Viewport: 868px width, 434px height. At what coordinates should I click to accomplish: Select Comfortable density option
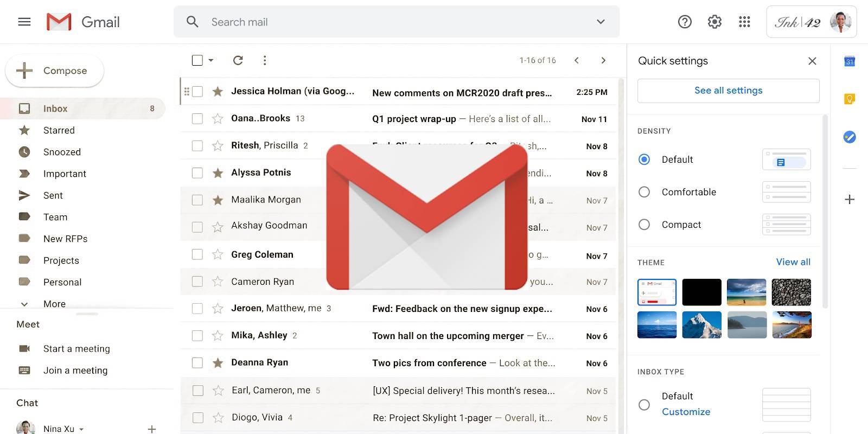(644, 192)
